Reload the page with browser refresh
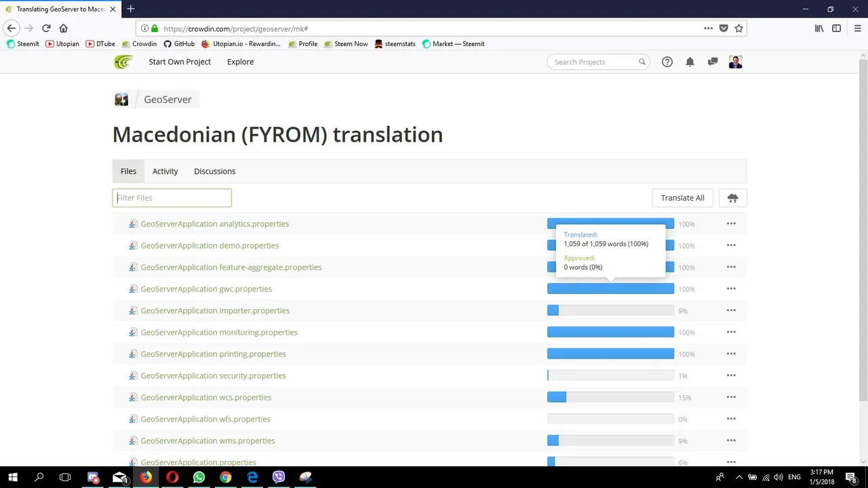Viewport: 868px width, 488px height. 46,28
